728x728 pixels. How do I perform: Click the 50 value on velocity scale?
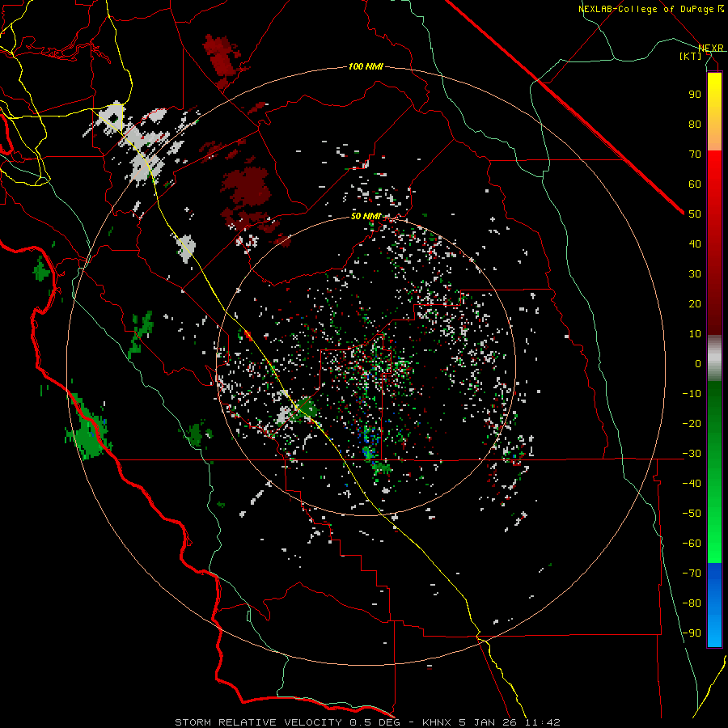tap(695, 214)
